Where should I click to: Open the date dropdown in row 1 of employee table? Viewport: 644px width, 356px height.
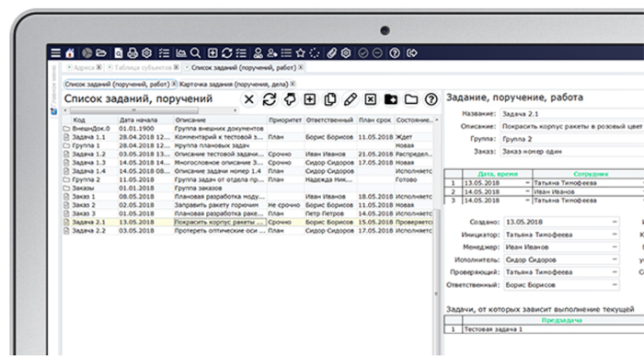tap(528, 183)
